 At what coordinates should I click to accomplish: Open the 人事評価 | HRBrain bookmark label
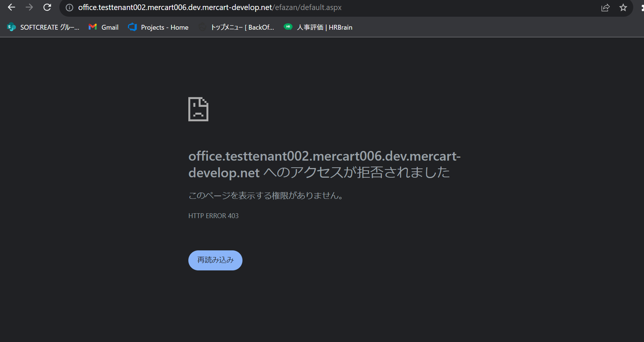pyautogui.click(x=324, y=27)
